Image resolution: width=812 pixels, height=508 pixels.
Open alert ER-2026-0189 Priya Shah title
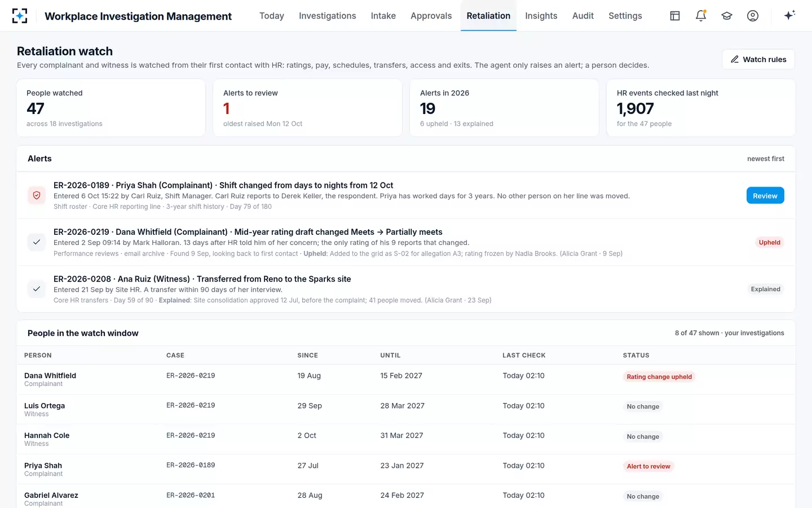(223, 185)
